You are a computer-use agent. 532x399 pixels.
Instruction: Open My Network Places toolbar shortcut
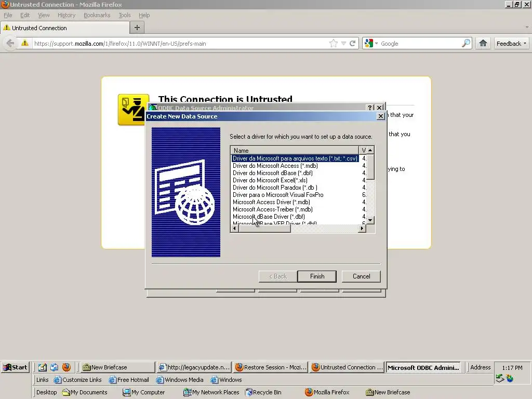(x=211, y=392)
